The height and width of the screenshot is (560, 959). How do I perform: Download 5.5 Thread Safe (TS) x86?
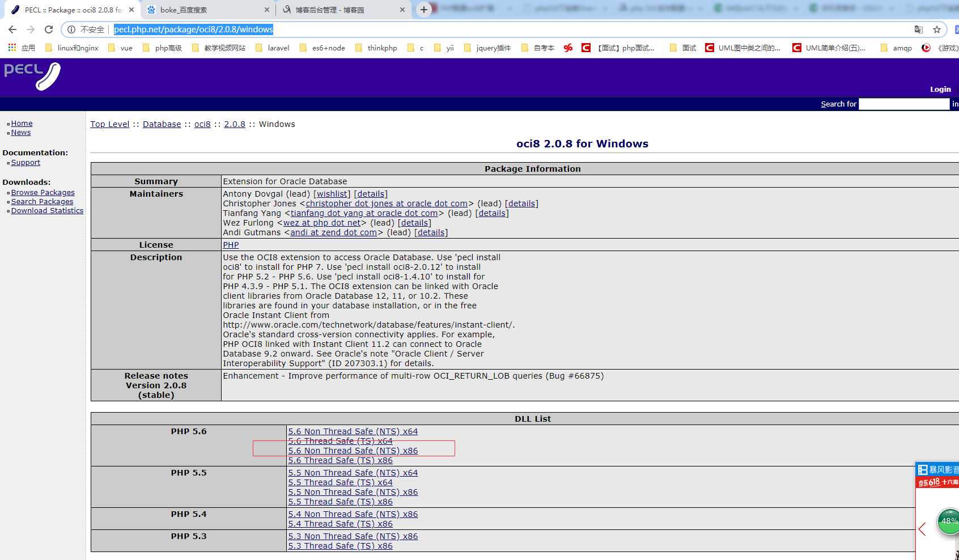click(x=341, y=502)
